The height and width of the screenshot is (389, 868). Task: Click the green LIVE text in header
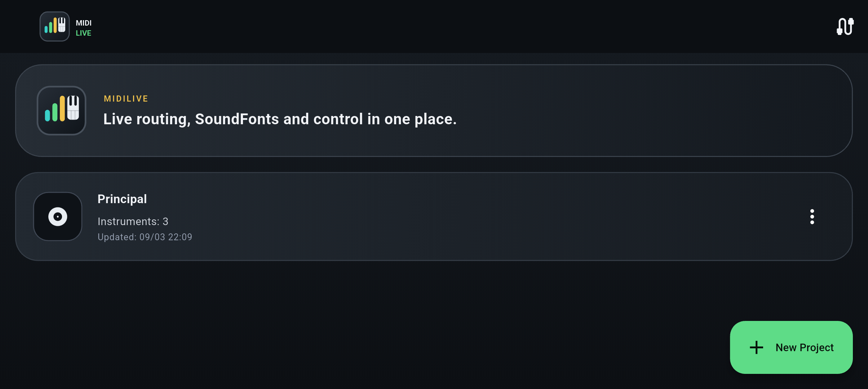[83, 33]
